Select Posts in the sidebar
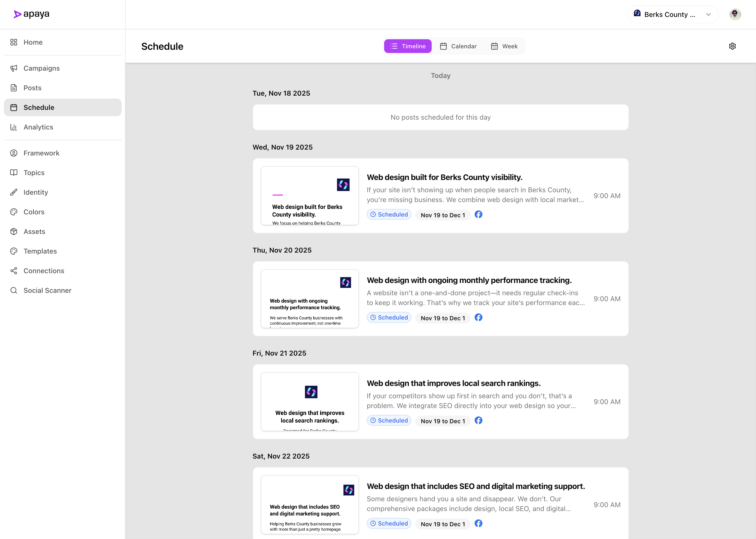This screenshot has height=539, width=756. pyautogui.click(x=32, y=88)
